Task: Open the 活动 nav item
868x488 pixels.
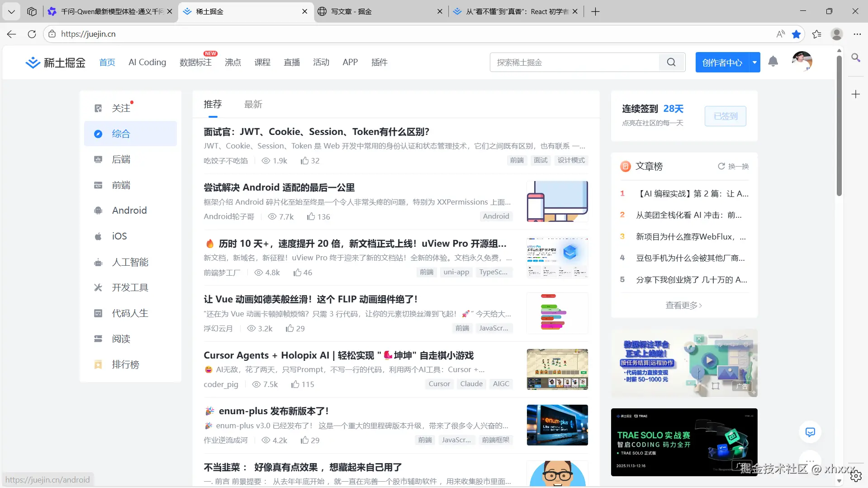Action: pyautogui.click(x=321, y=62)
